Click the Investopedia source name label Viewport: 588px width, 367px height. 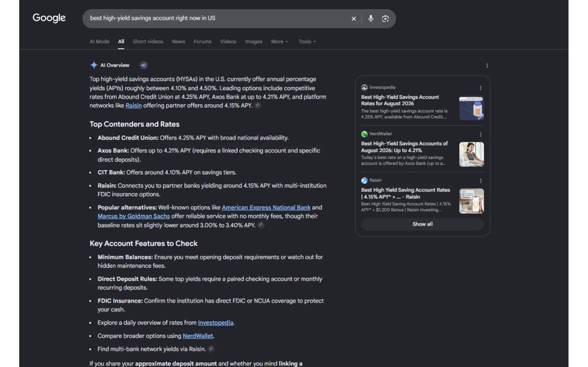click(x=382, y=88)
